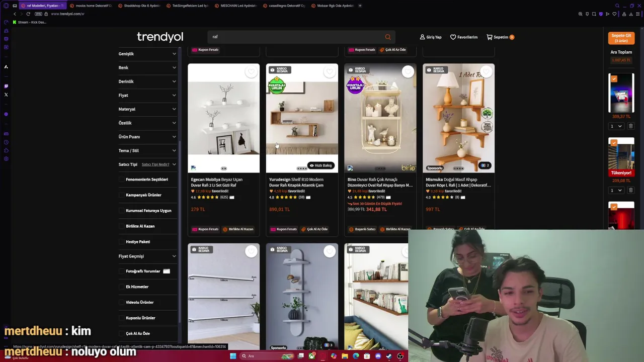Screen dimensions: 644x362
Task: Open Bino oval shelf product image
Action: pyautogui.click(x=380, y=118)
